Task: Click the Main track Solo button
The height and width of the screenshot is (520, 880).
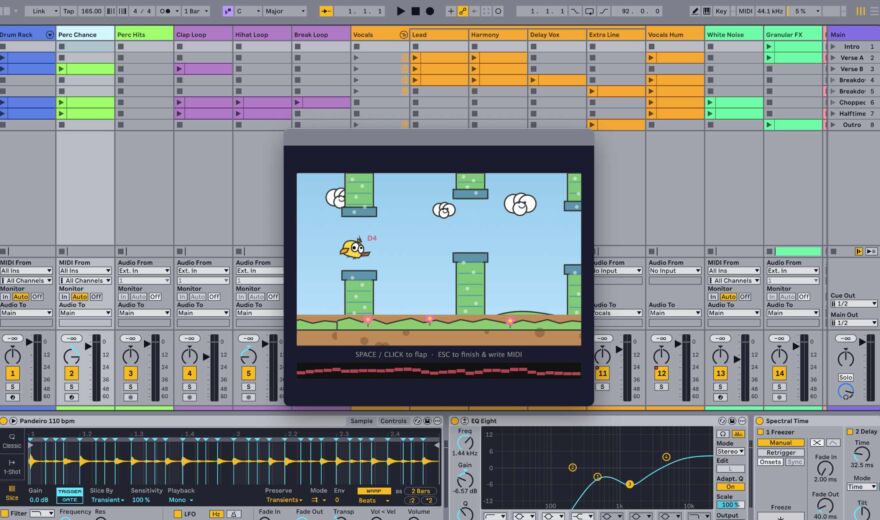Action: [x=845, y=377]
